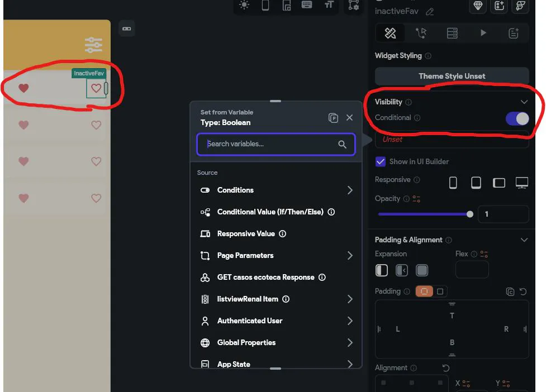This screenshot has height=392, width=546.
Task: Click the paste variable icon
Action: [x=333, y=118]
